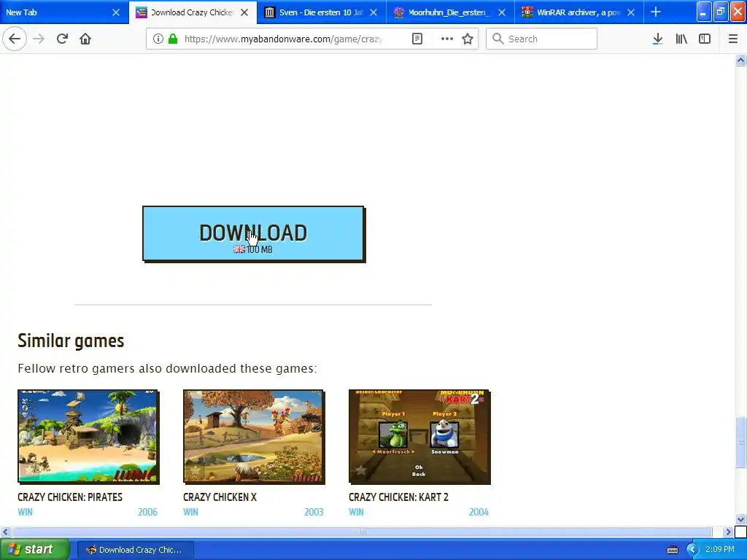Click the forward navigation arrow
This screenshot has width=747, height=560.
tap(39, 39)
